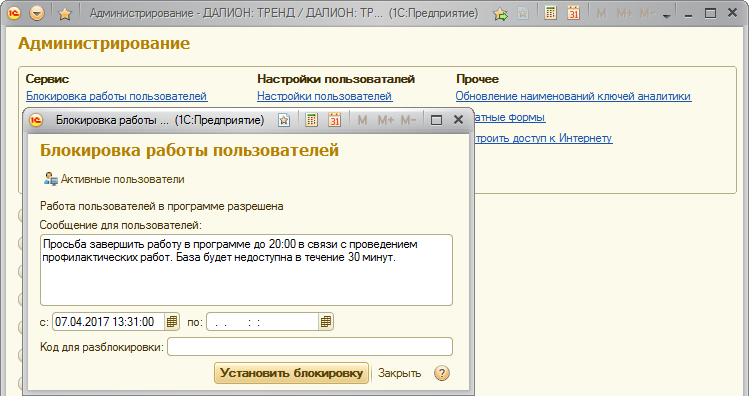Click the favorites star icon in main title bar
This screenshot has width=749, height=396.
(x=64, y=13)
